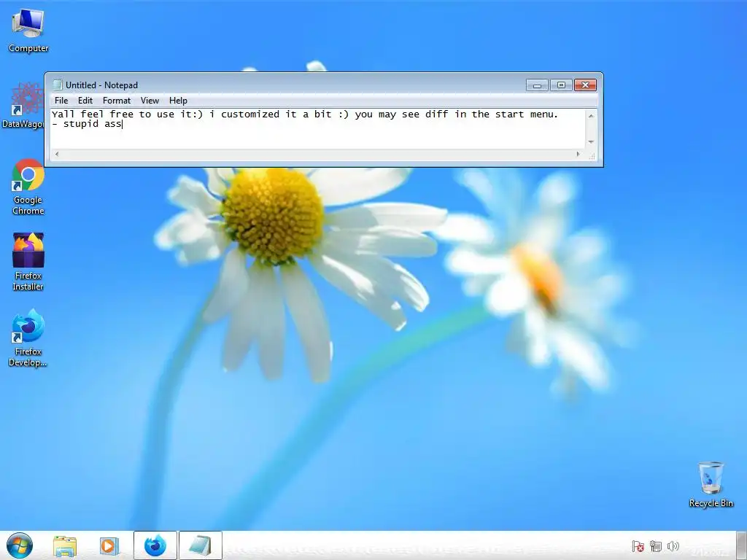
Task: Minimize the Notepad window
Action: (x=537, y=85)
